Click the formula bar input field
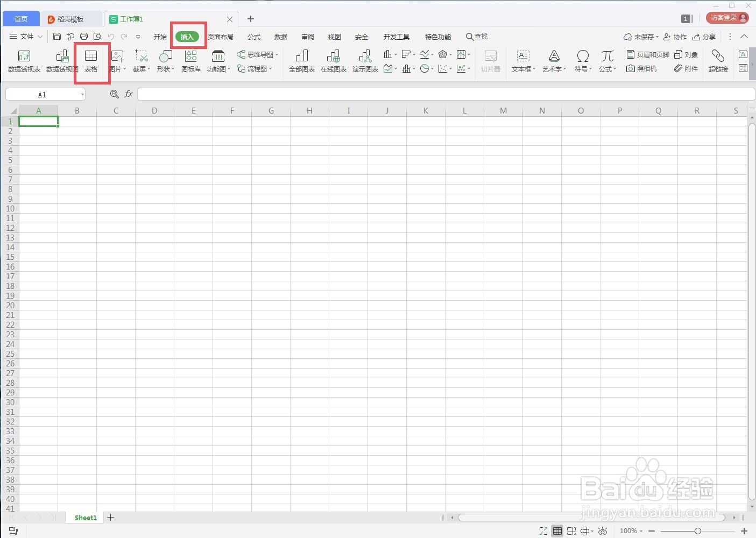This screenshot has width=756, height=538. (446, 94)
